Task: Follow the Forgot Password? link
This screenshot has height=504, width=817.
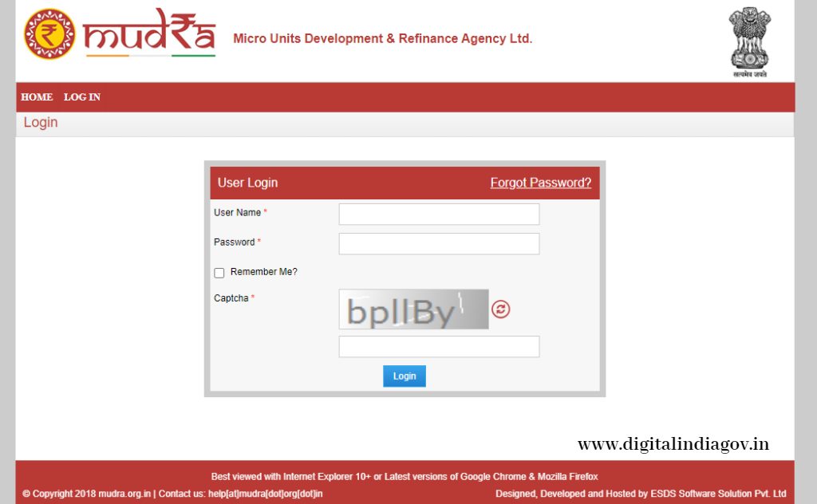Action: [x=541, y=183]
